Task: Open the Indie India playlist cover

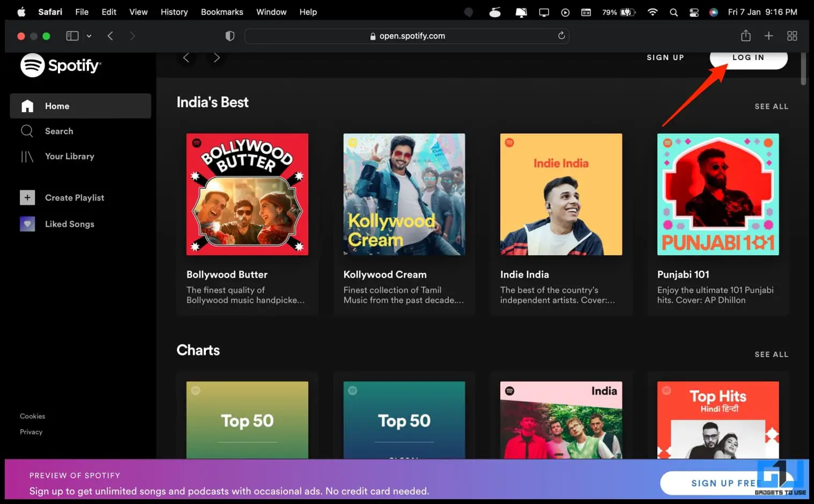Action: 561,194
